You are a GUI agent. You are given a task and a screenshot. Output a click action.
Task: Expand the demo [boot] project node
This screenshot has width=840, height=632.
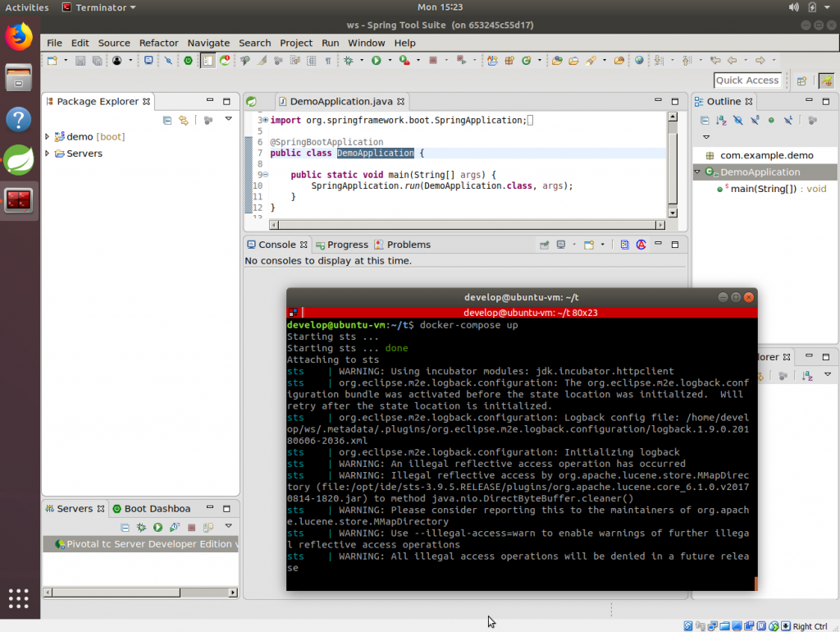[48, 135]
